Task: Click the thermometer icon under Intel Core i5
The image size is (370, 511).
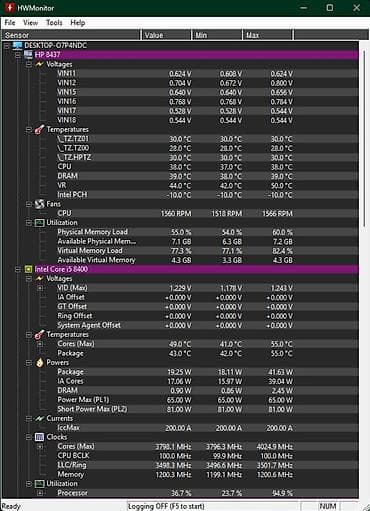Action: (39, 334)
